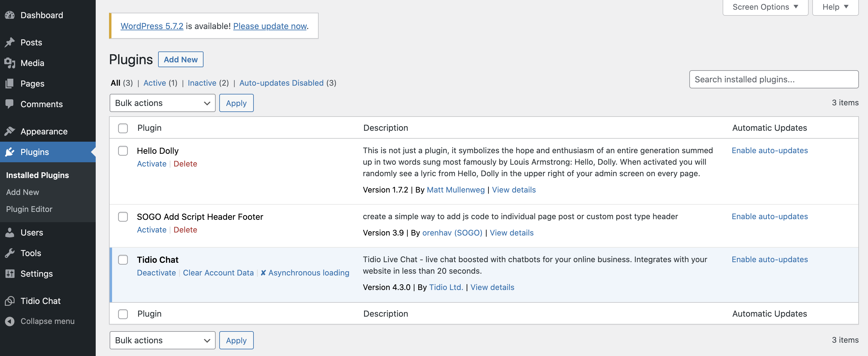Click the top Apply button
868x356 pixels.
click(x=236, y=103)
